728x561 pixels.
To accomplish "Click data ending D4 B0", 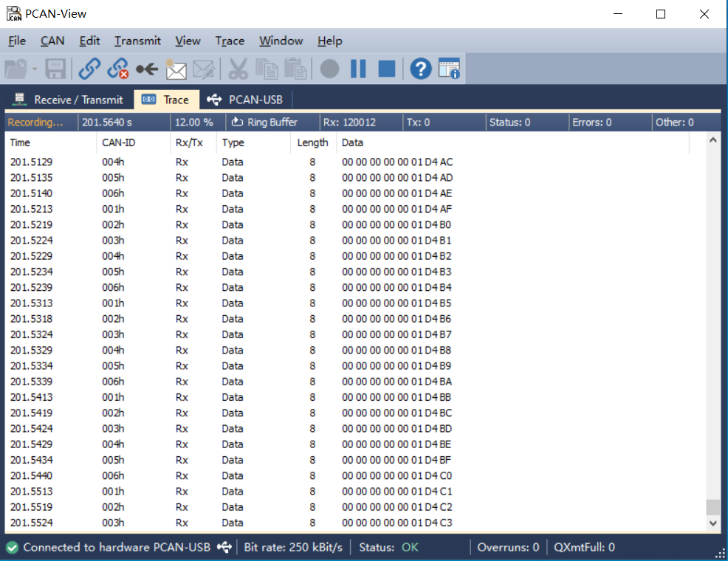I will [396, 224].
